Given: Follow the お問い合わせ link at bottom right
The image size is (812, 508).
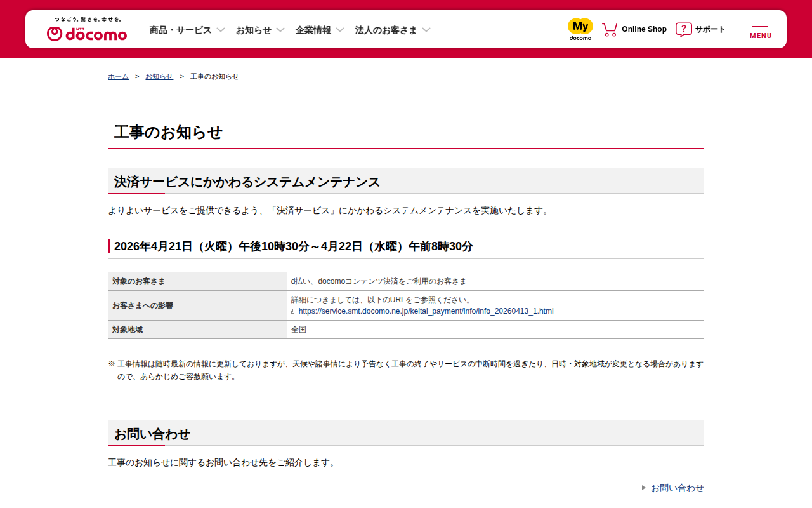Looking at the screenshot, I should click(678, 488).
